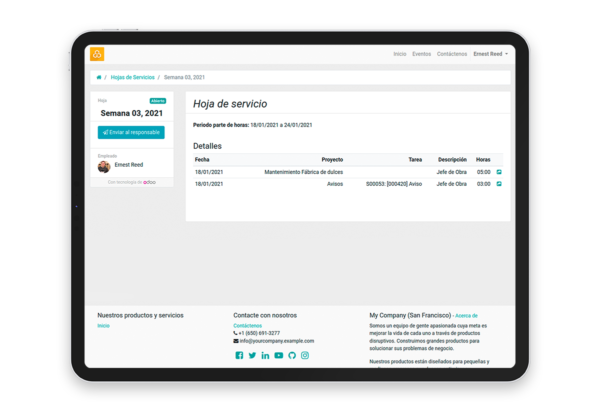Click the odoo technology link

(149, 182)
